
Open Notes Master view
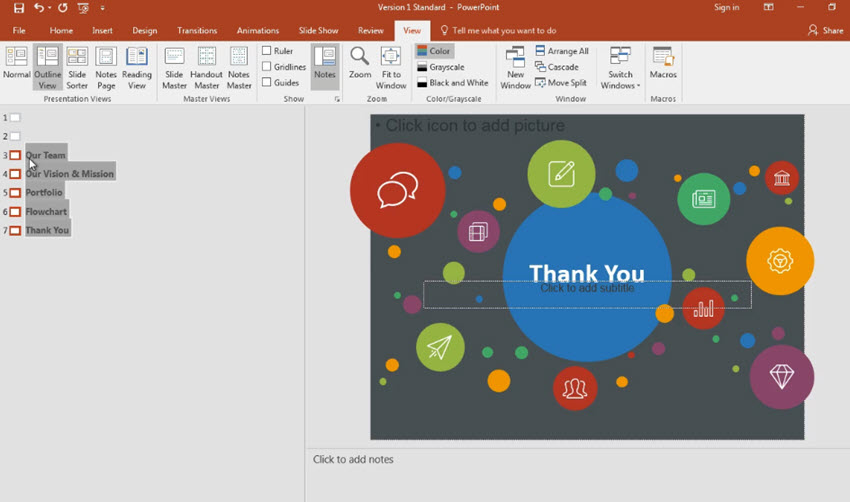pyautogui.click(x=239, y=67)
